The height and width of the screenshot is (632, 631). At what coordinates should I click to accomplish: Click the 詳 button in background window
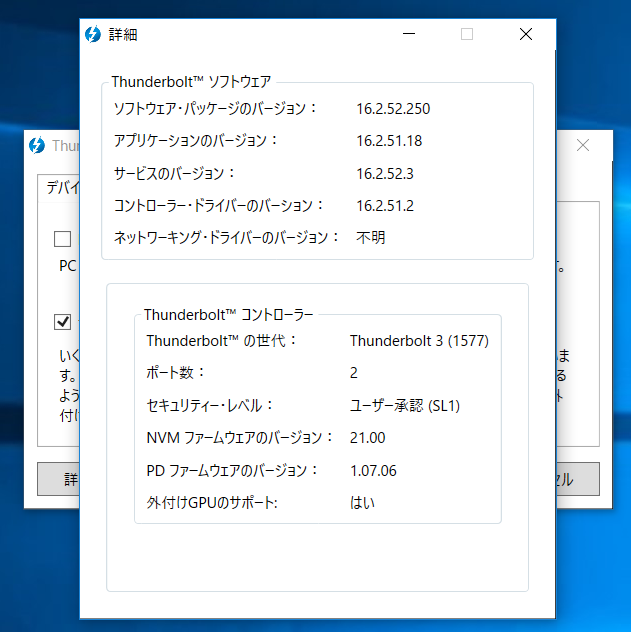pos(59,479)
